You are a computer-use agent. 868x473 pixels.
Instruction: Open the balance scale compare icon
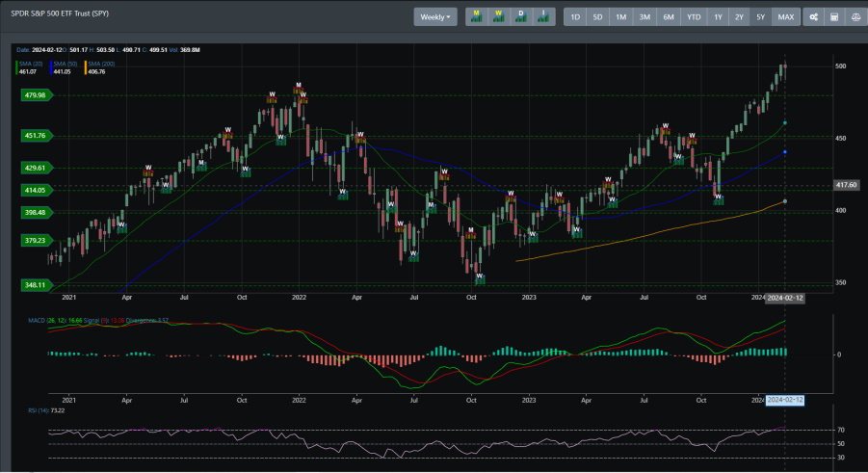855,17
